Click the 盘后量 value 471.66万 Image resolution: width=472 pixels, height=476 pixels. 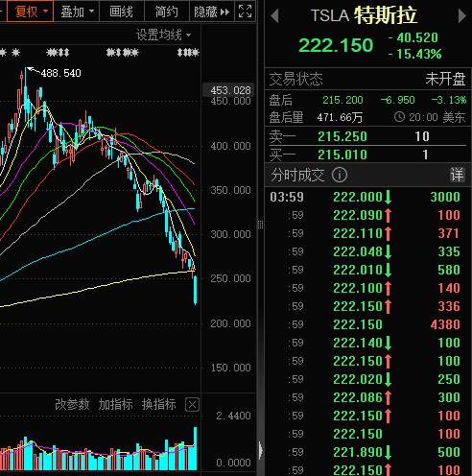[340, 117]
